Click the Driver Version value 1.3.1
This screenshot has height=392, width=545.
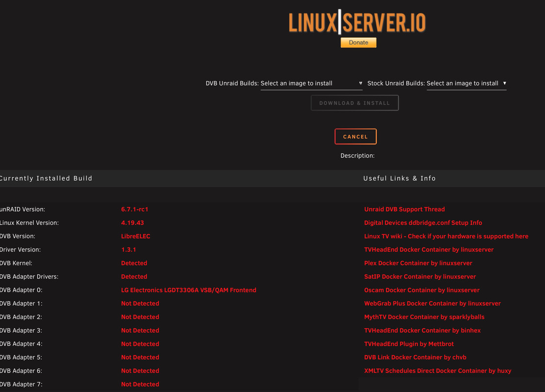(129, 249)
